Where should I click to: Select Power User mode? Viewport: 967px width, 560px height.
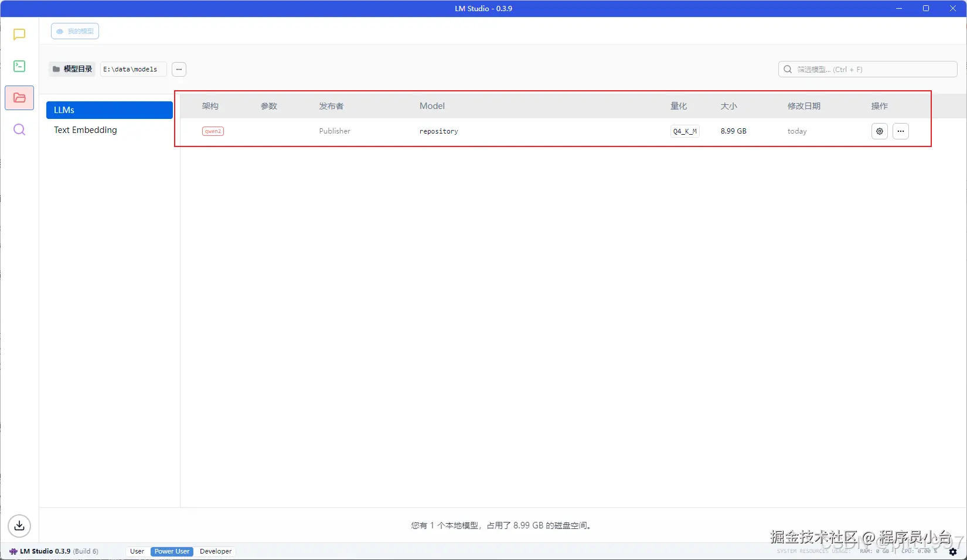pyautogui.click(x=171, y=551)
